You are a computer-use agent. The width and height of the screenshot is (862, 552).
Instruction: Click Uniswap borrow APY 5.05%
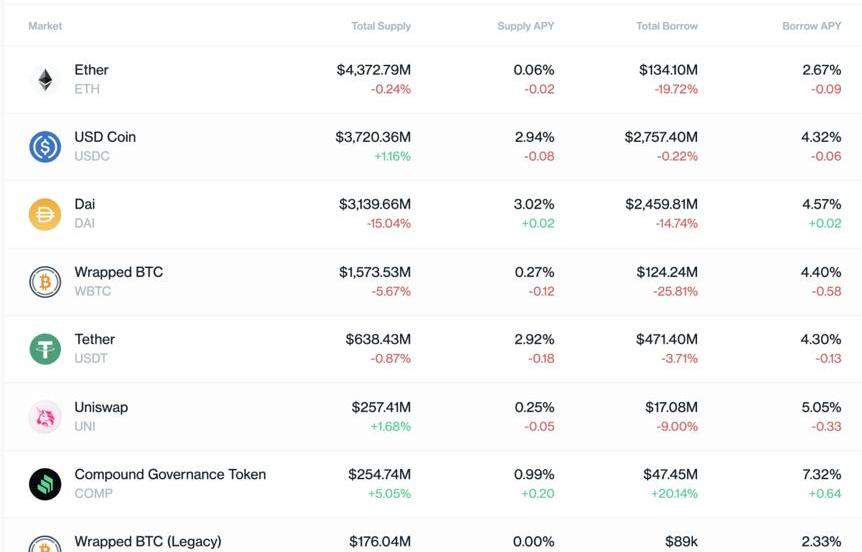(x=821, y=407)
